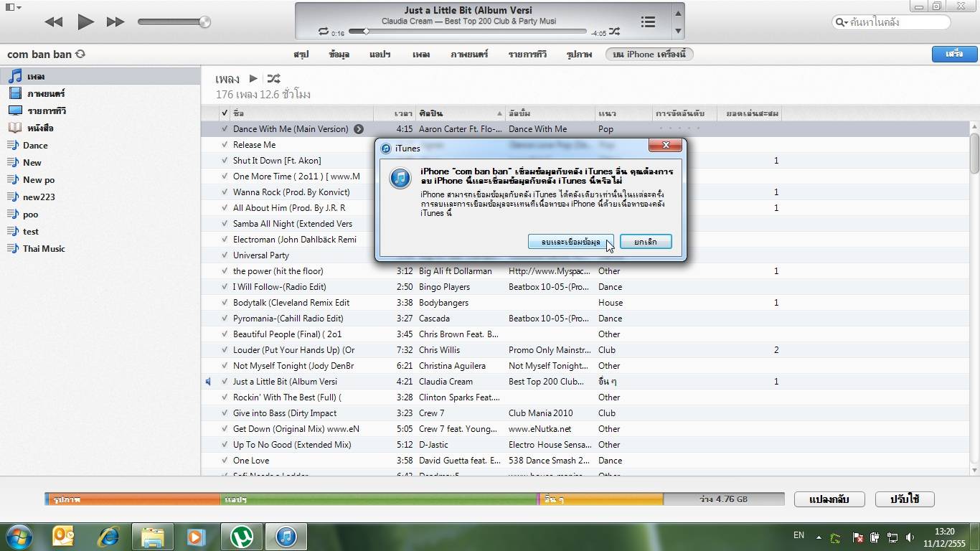Click the volume speaker in the system tray

pyautogui.click(x=910, y=538)
